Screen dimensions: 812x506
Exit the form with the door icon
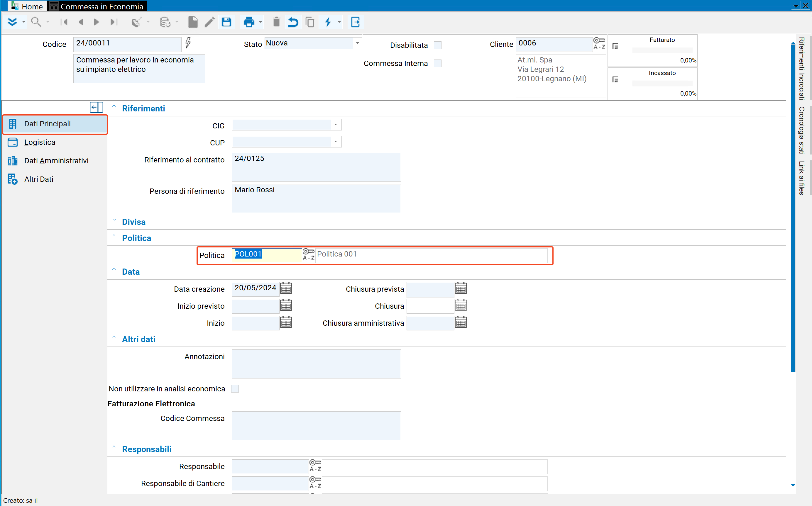(x=355, y=22)
